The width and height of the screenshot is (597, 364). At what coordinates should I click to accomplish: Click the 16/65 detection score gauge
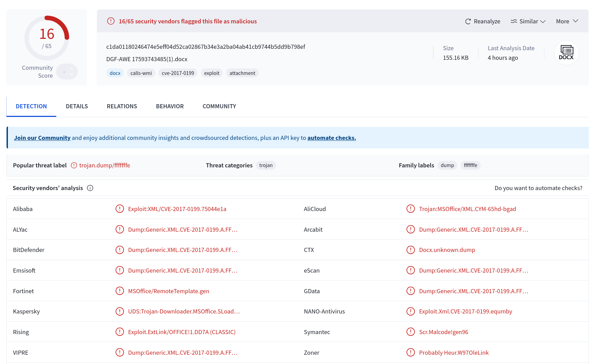pyautogui.click(x=47, y=38)
